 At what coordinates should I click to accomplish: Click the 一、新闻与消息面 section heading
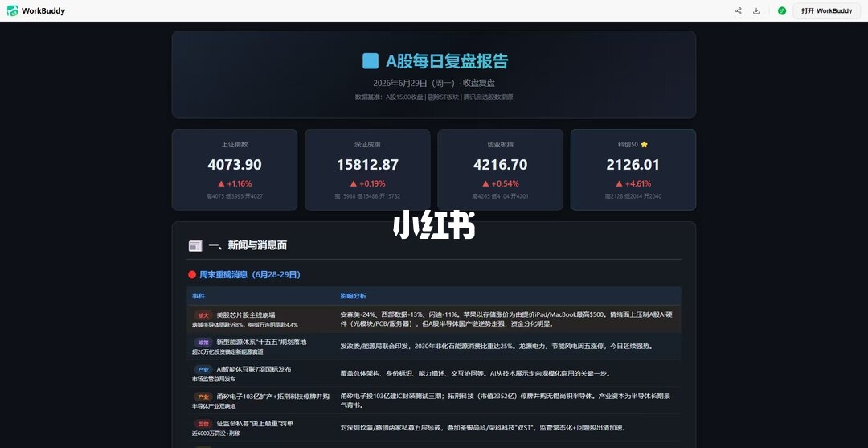pyautogui.click(x=248, y=245)
